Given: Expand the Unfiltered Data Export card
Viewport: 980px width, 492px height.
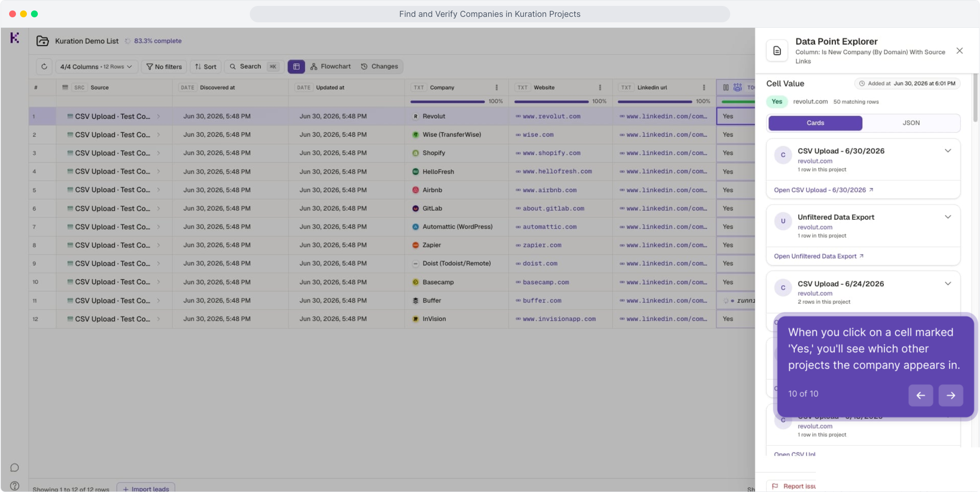Looking at the screenshot, I should (948, 217).
